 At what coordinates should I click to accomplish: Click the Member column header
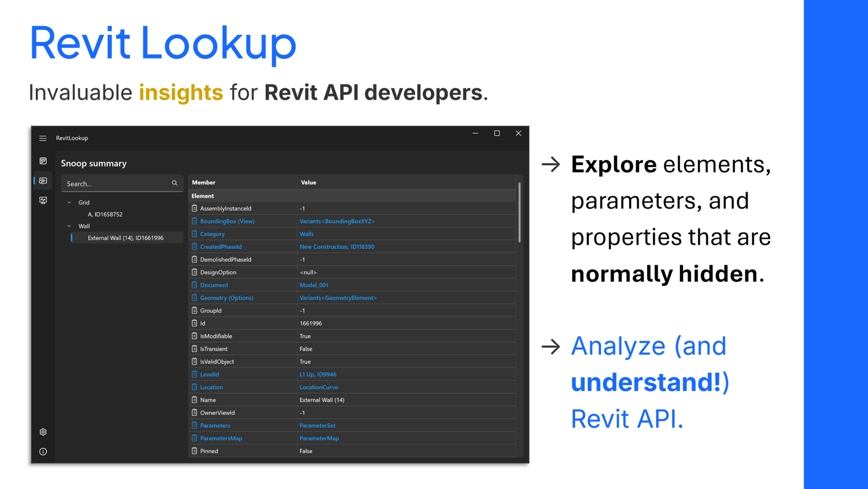point(203,182)
